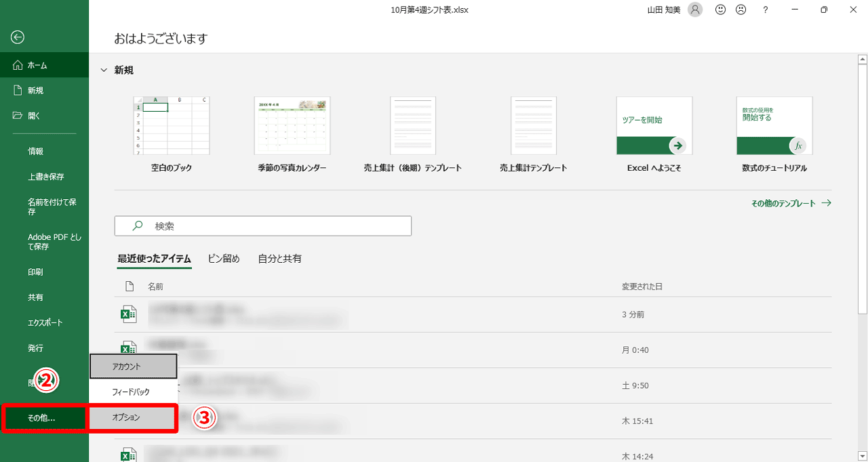Collapse the 新規 section
Viewport: 868px width, 462px height.
(103, 69)
